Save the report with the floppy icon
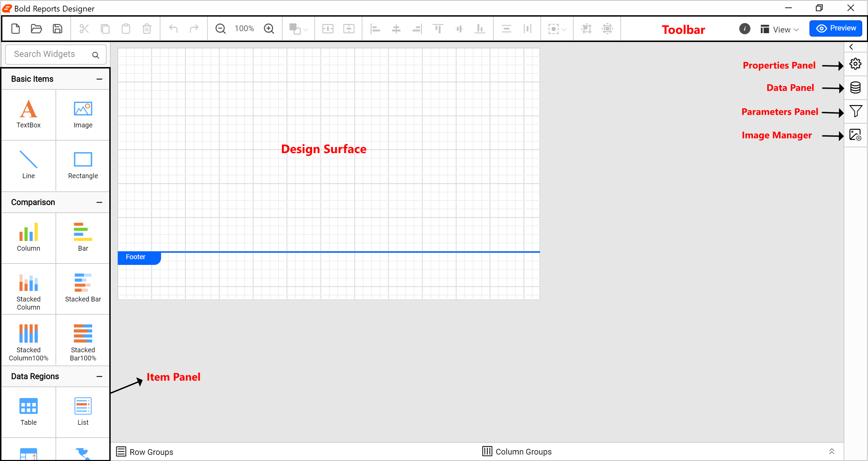The image size is (868, 461). 58,29
